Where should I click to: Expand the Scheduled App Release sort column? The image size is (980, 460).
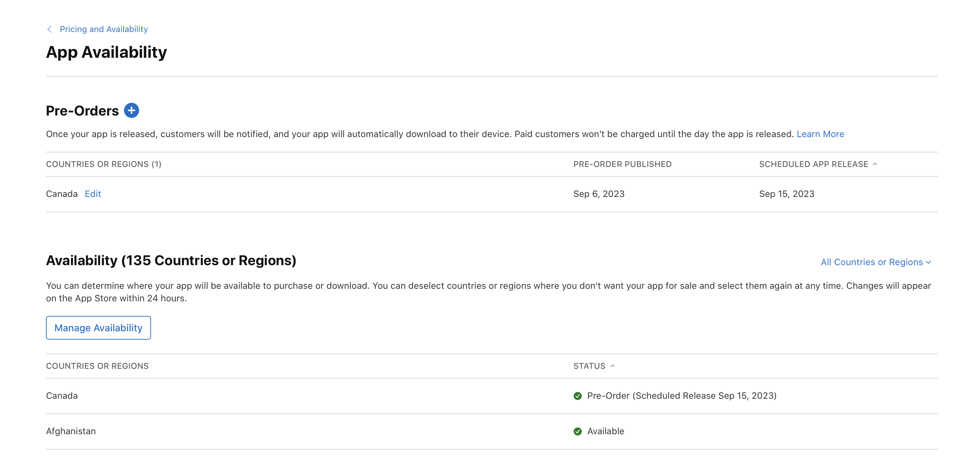tap(817, 164)
